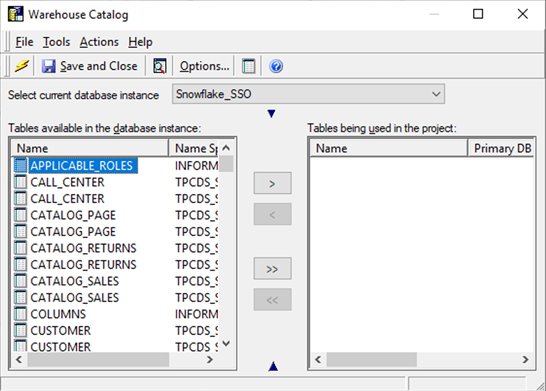Click right arrow of available tables horizontal scrollbar
The width and height of the screenshot is (546, 391).
(210, 359)
